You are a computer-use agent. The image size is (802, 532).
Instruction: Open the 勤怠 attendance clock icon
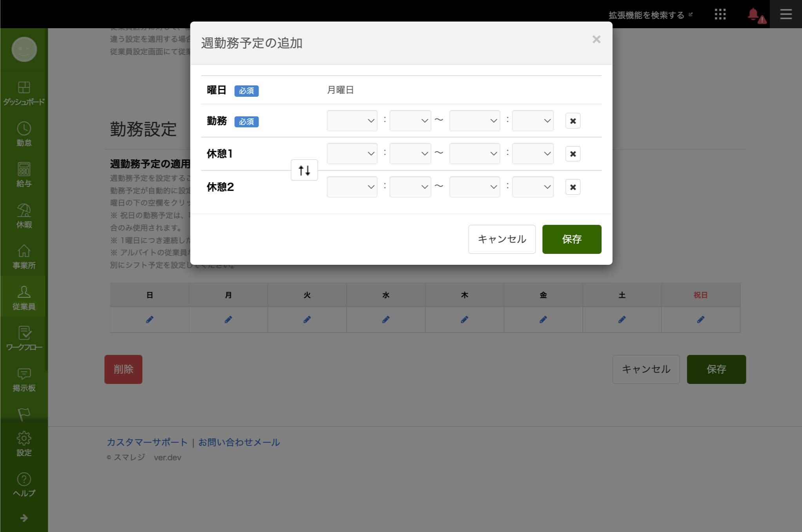tap(24, 134)
